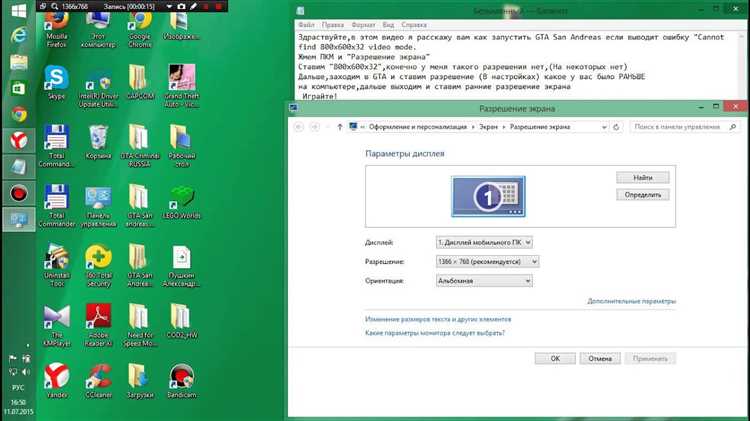Open Uninstall Tool desktop shortcut
Screen dimensions: 750x421
56,266
